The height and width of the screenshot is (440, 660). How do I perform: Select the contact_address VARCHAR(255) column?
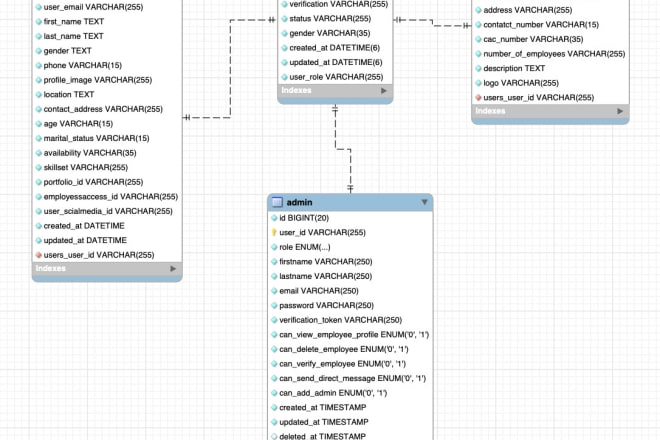point(103,109)
